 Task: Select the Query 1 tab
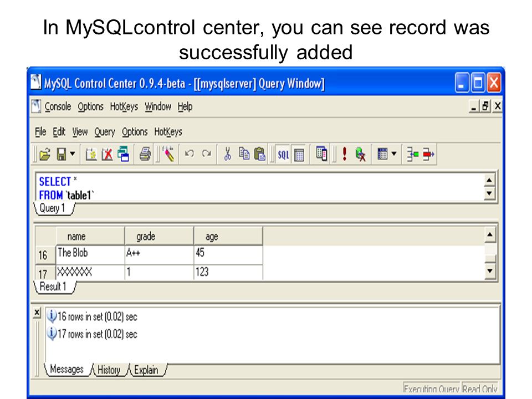[54, 208]
